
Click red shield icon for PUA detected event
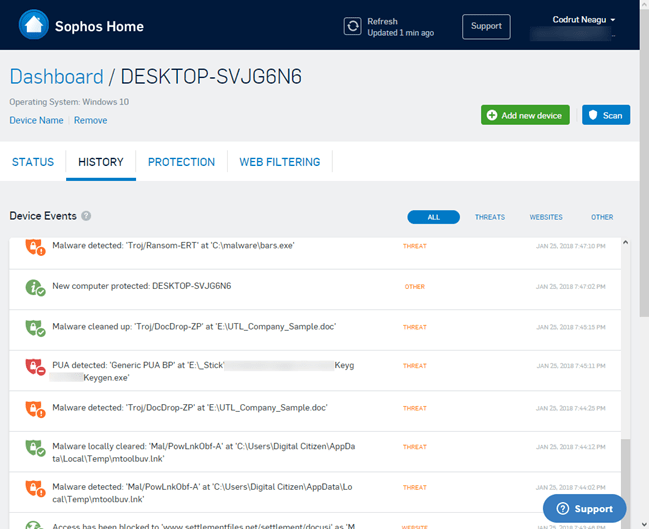coord(35,367)
